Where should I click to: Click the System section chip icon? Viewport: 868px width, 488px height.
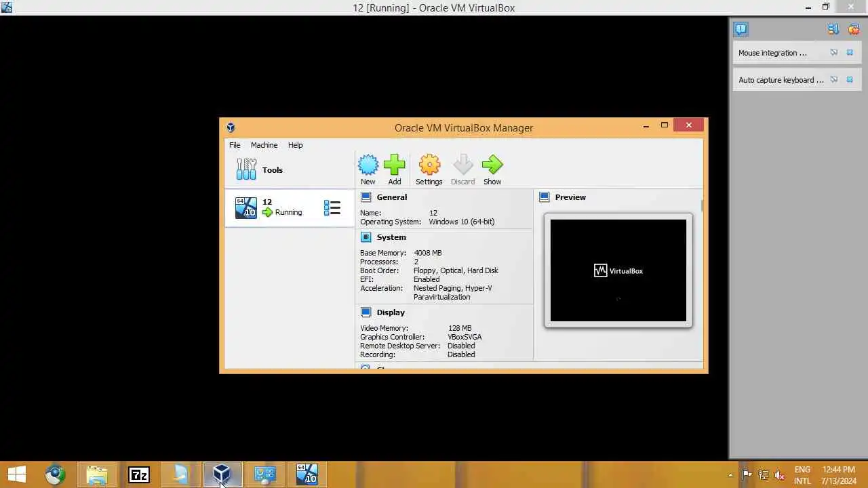point(366,237)
